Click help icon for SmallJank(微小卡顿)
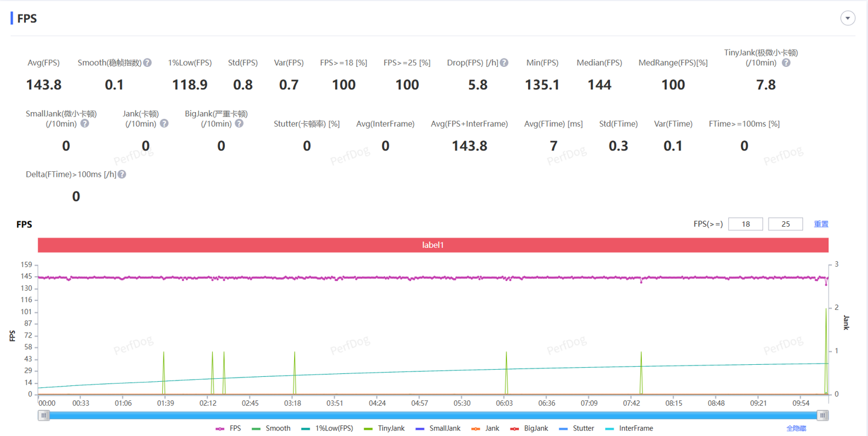 [x=85, y=124]
